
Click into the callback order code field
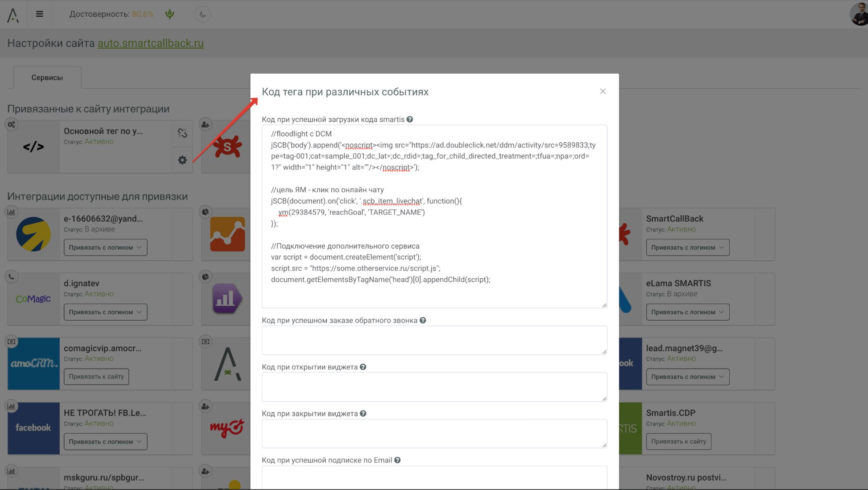click(x=434, y=340)
